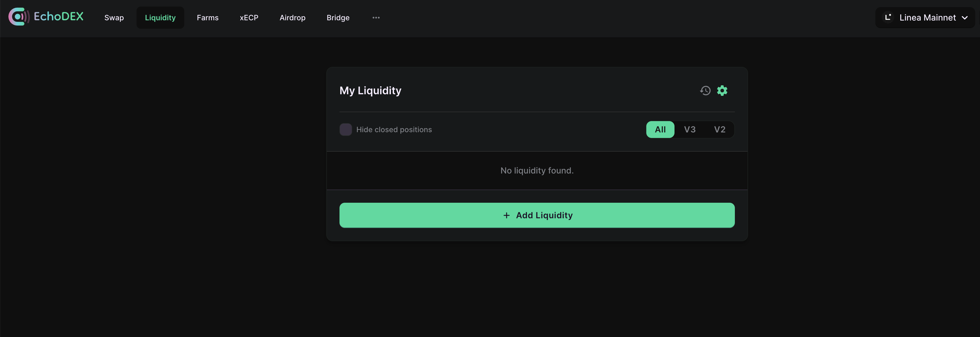Open the Farms tab
The width and height of the screenshot is (980, 337).
(208, 17)
